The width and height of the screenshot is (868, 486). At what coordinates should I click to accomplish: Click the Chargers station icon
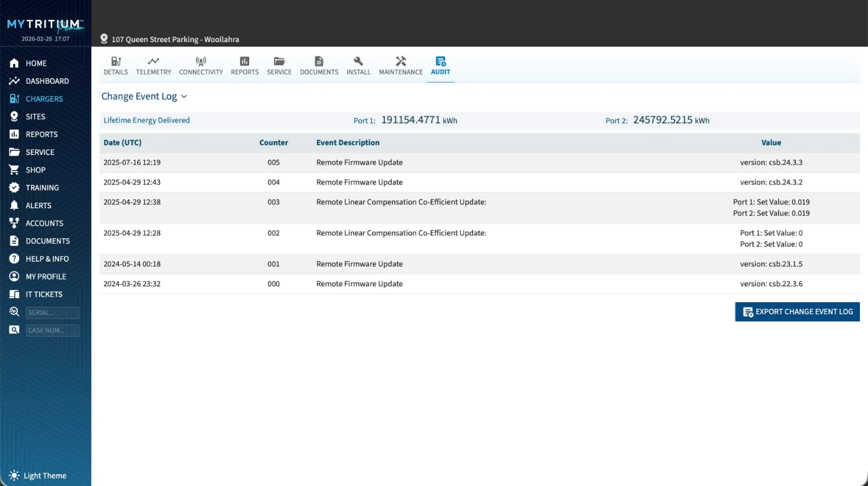[x=14, y=99]
